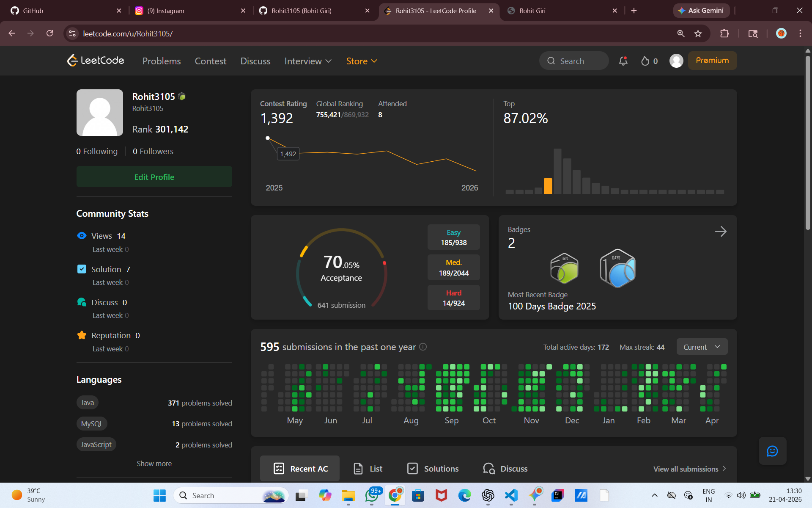Click the streak flame icon
812x508 pixels.
pyautogui.click(x=645, y=61)
